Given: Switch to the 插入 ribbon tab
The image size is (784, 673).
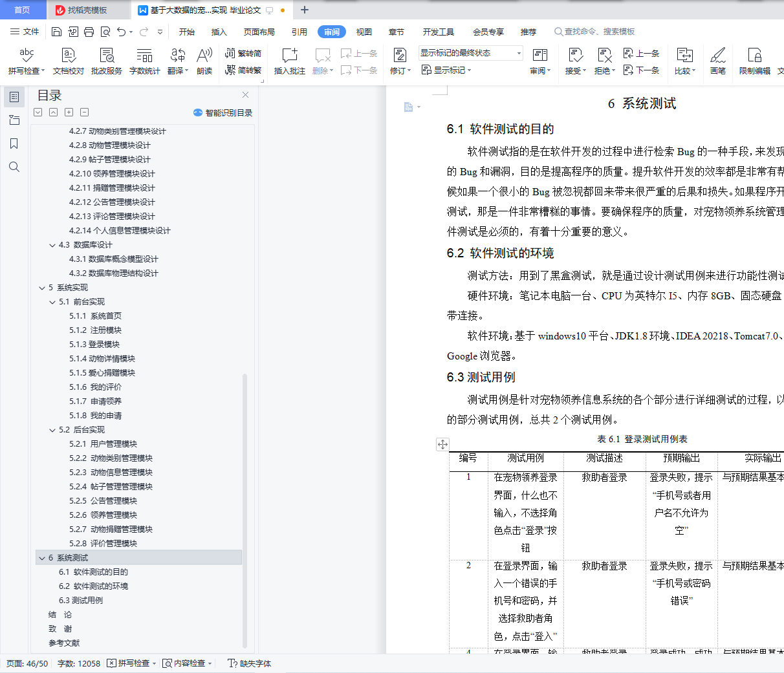Looking at the screenshot, I should (x=219, y=32).
